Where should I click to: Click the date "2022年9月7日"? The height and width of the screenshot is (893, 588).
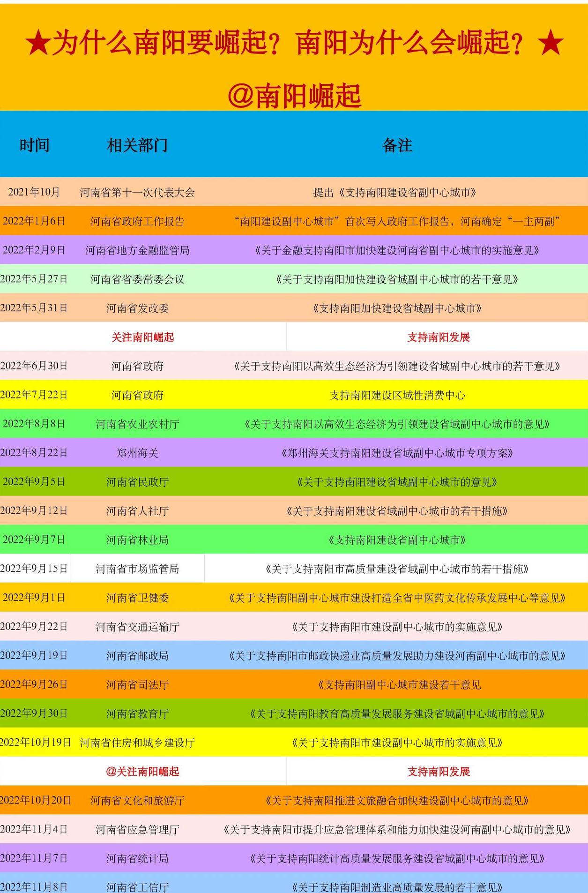click(x=34, y=540)
